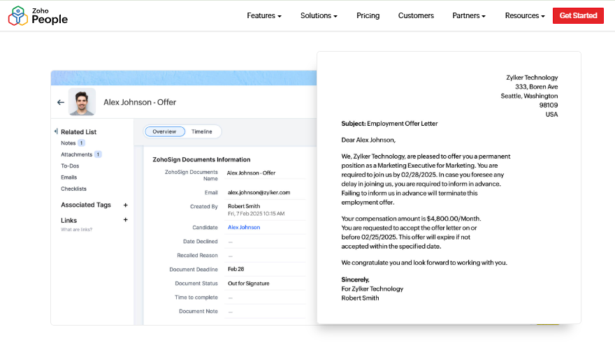The height and width of the screenshot is (364, 615).
Task: Click the Document Deadline value 'Feb 28'
Action: point(236,269)
